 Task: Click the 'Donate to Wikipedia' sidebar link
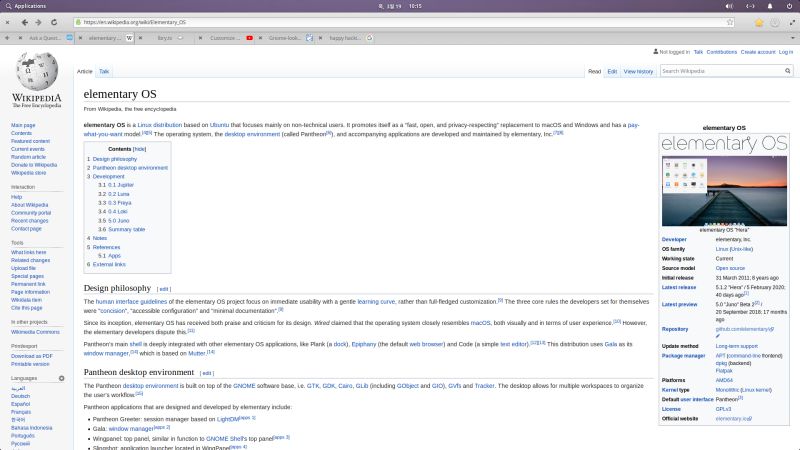pyautogui.click(x=34, y=165)
